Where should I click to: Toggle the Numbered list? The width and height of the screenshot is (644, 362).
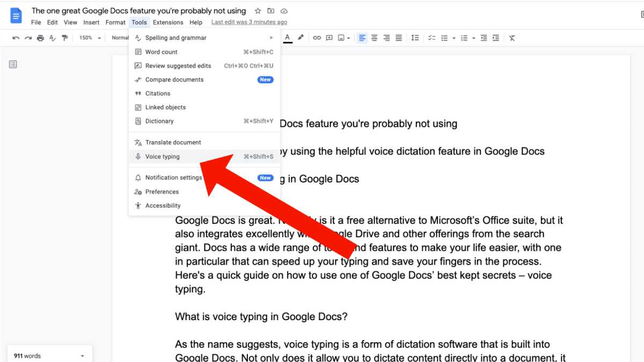pos(464,38)
